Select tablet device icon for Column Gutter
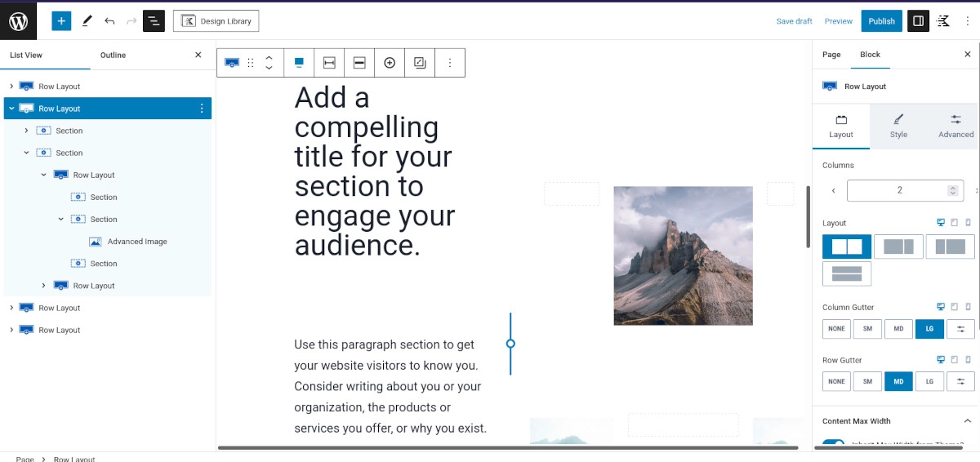The height and width of the screenshot is (462, 980). tap(955, 307)
